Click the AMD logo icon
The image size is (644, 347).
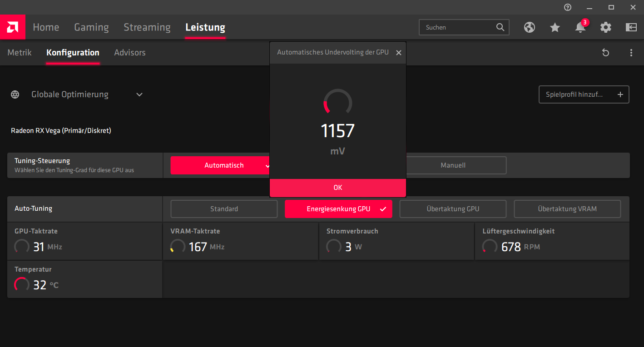pyautogui.click(x=12, y=27)
